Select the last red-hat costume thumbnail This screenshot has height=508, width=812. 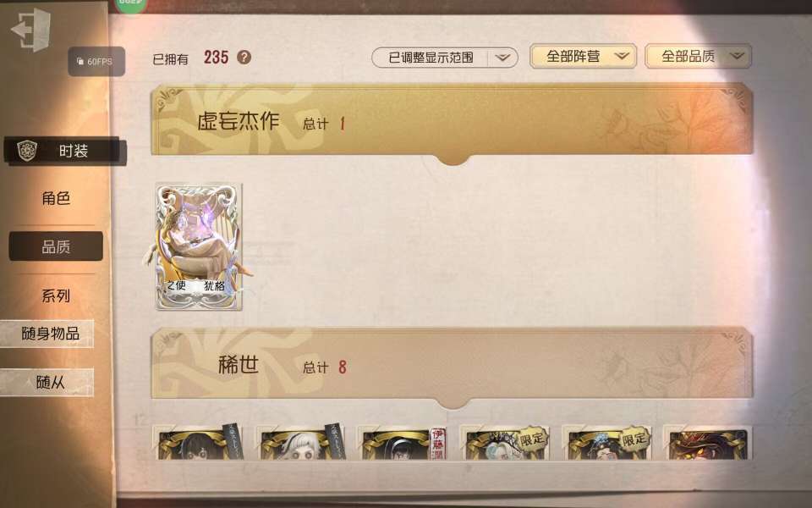tap(709, 444)
